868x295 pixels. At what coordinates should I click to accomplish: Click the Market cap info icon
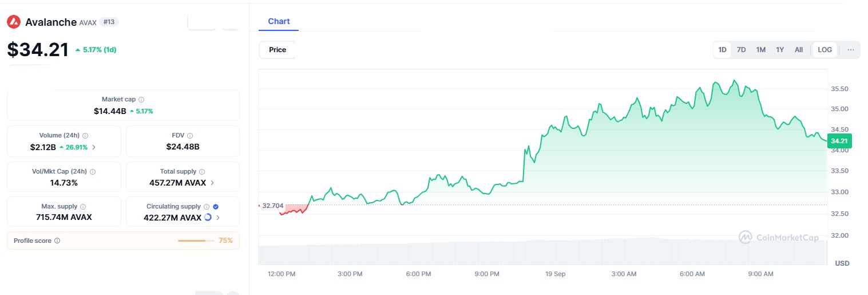click(141, 100)
